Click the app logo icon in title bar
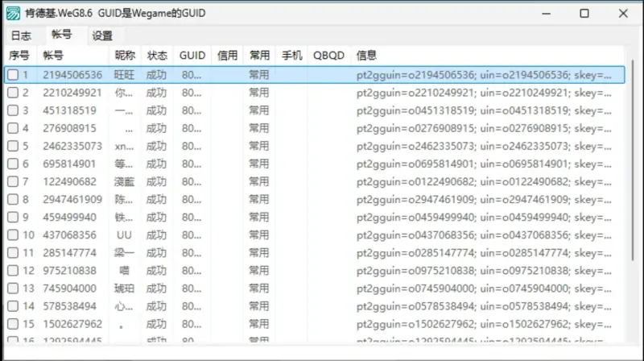644x361 pixels. (x=13, y=13)
